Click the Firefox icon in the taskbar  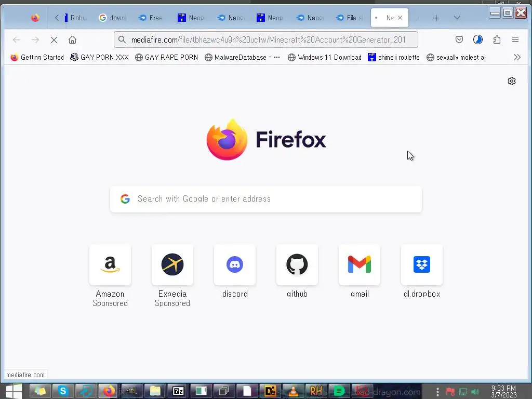click(109, 391)
